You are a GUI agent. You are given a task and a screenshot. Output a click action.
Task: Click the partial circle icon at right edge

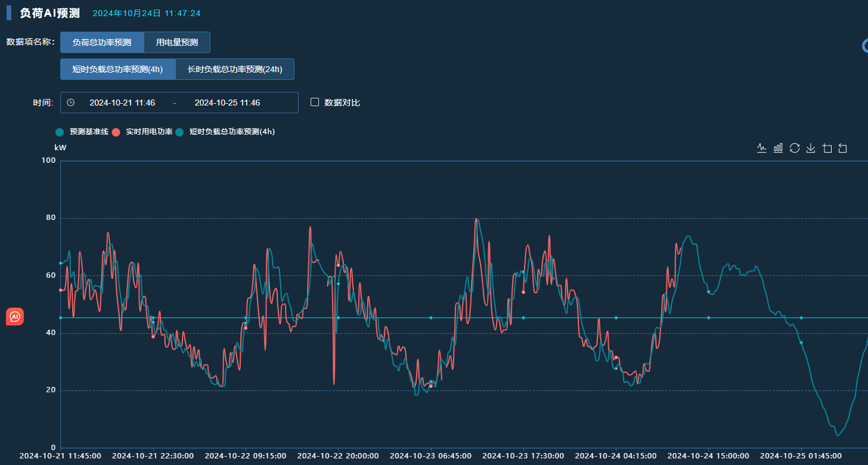click(x=865, y=46)
